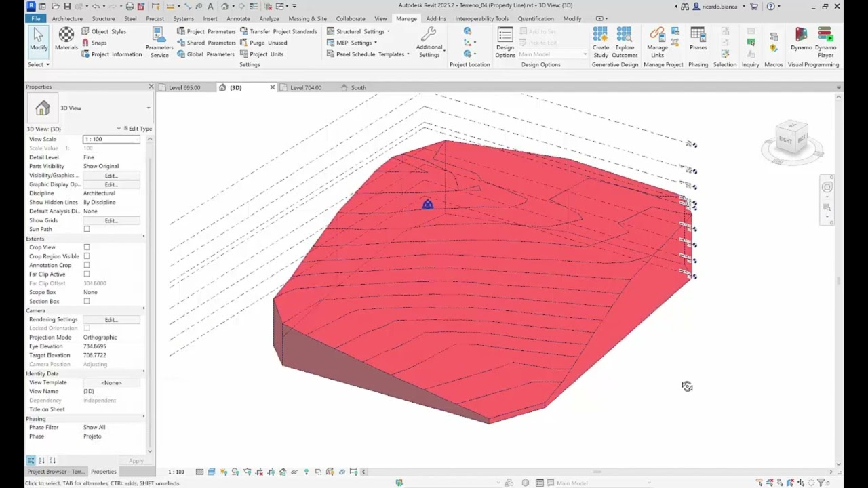Open Level 695.00 view tab
This screenshot has height=488, width=868.
pyautogui.click(x=184, y=87)
